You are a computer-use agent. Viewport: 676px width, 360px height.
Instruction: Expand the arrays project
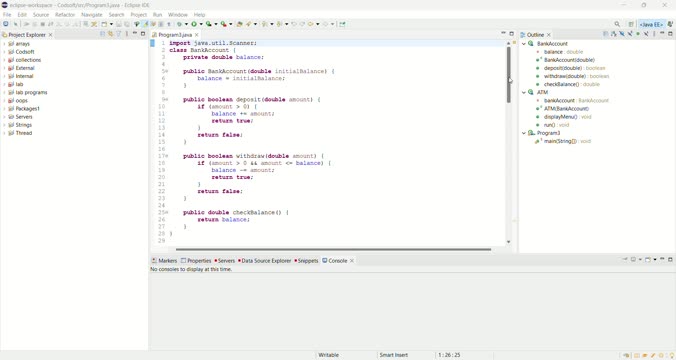[x=4, y=44]
